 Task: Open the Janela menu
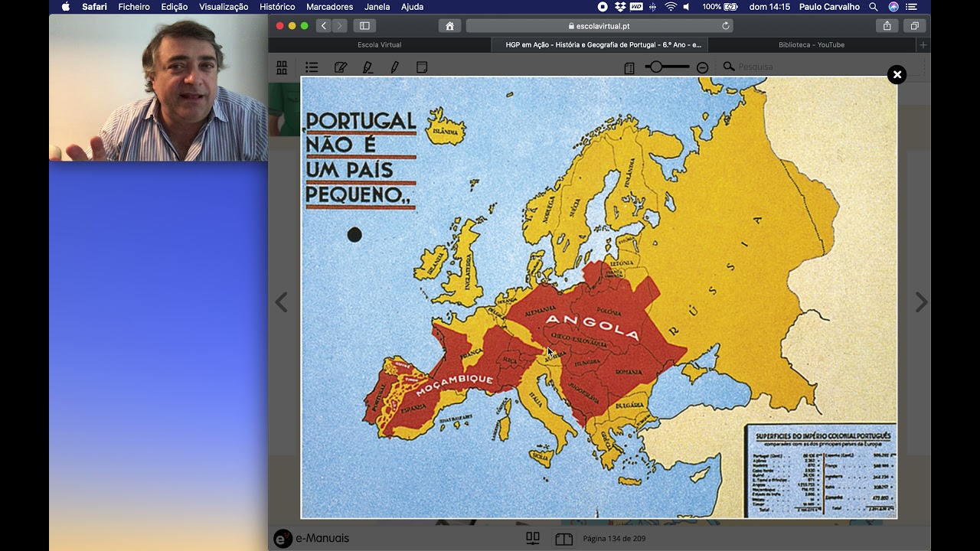pyautogui.click(x=377, y=7)
